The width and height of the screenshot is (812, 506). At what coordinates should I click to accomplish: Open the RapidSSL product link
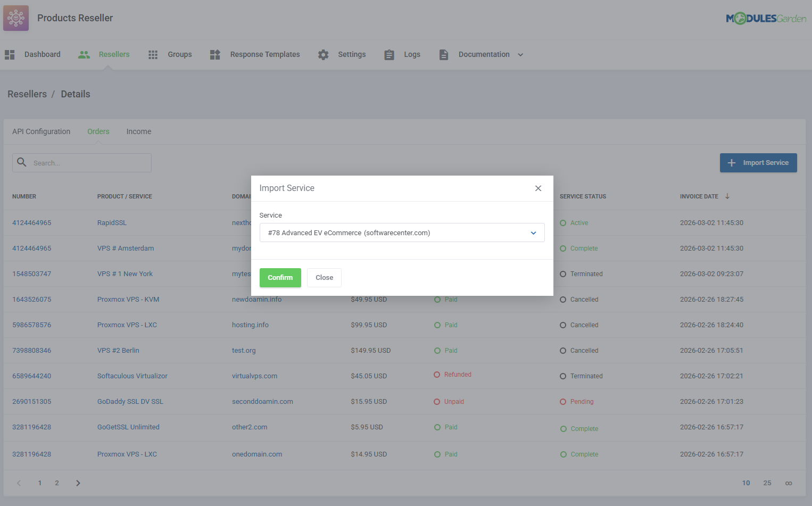click(112, 222)
